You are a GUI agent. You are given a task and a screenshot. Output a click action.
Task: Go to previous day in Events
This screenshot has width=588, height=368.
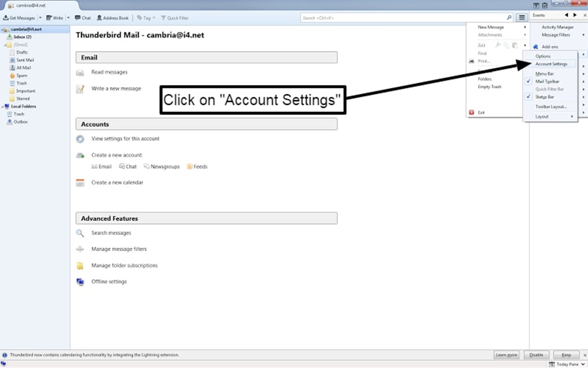[x=566, y=15]
